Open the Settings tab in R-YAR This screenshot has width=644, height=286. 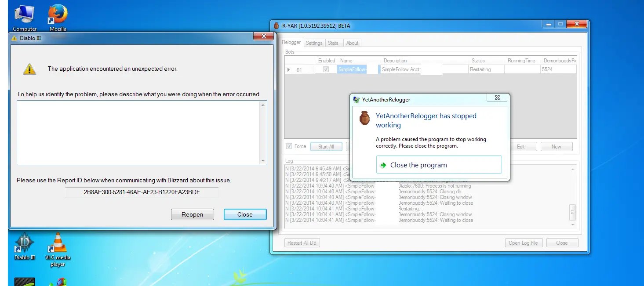pyautogui.click(x=314, y=43)
